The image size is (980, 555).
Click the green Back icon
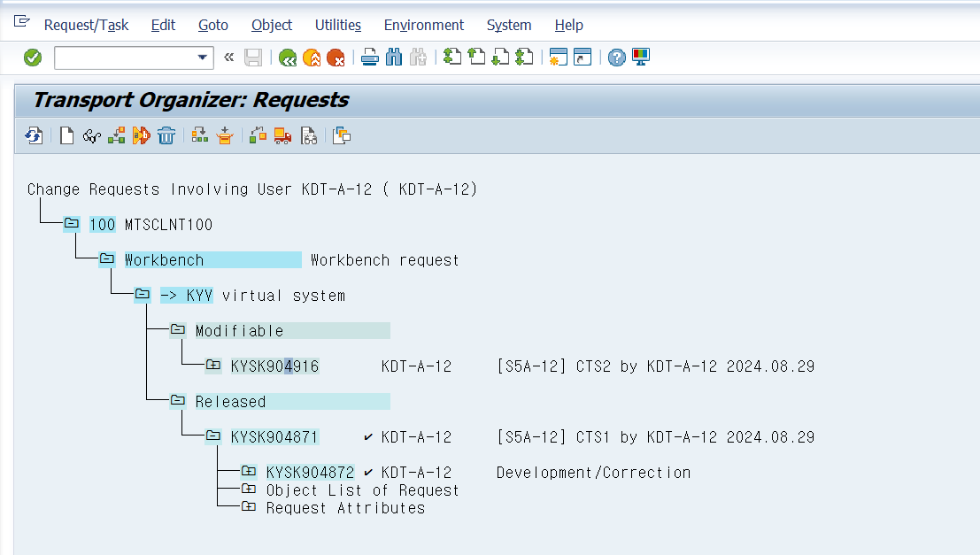point(288,58)
